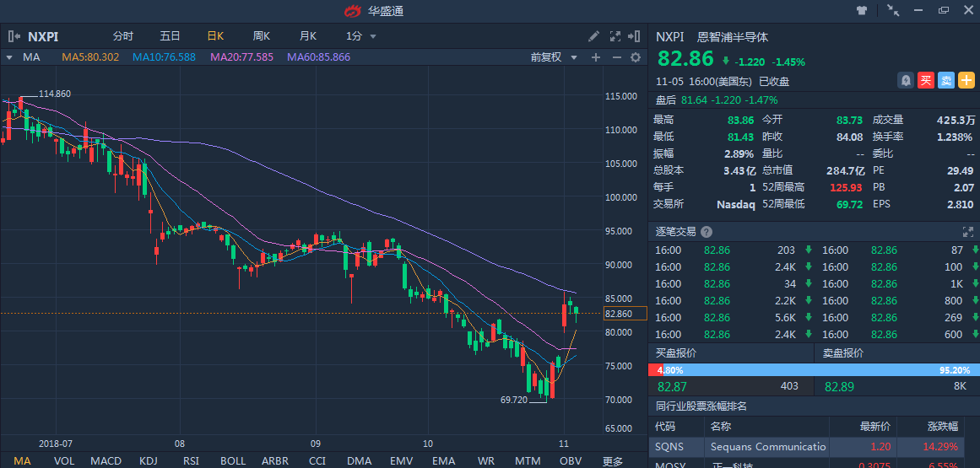Click the MA10:76.588 legend label
Screen dimensions: 980x468
[164, 57]
